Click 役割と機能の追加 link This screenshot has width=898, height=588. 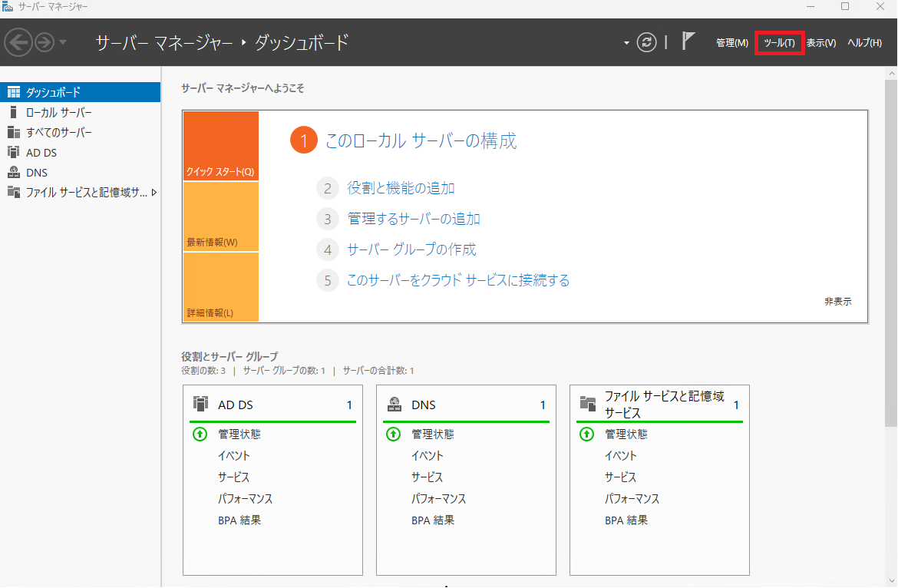pyautogui.click(x=401, y=188)
